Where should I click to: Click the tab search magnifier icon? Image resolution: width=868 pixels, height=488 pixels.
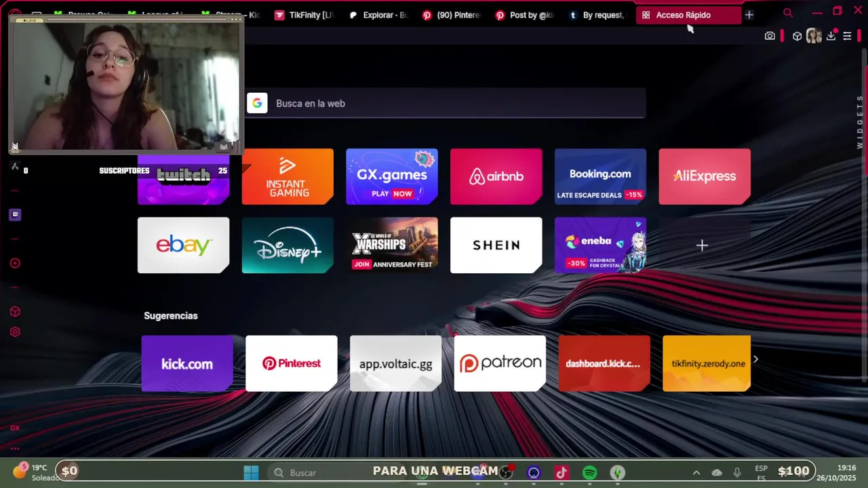(x=788, y=13)
